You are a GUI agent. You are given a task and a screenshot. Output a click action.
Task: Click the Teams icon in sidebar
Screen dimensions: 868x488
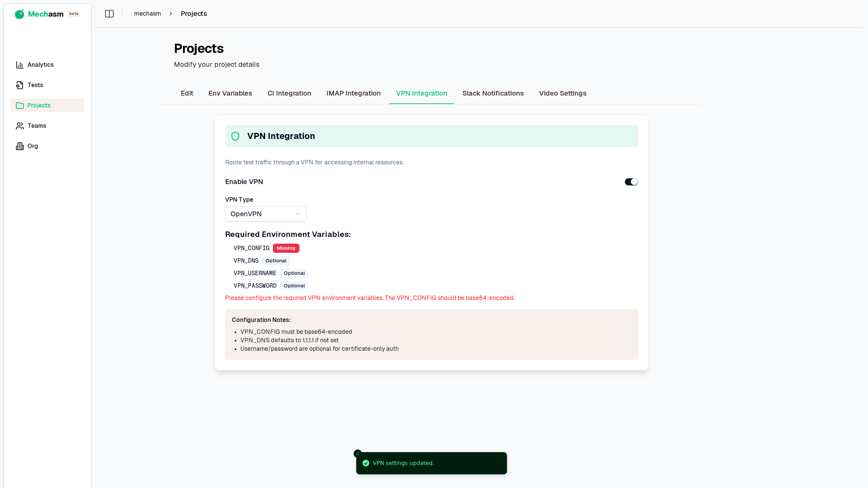click(x=20, y=126)
